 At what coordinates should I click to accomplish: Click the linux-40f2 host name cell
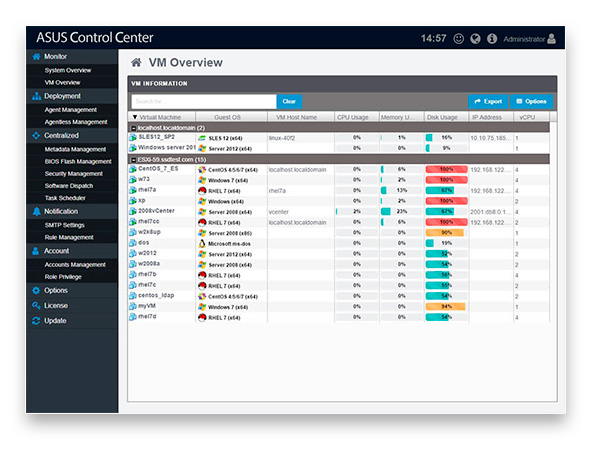[x=281, y=138]
